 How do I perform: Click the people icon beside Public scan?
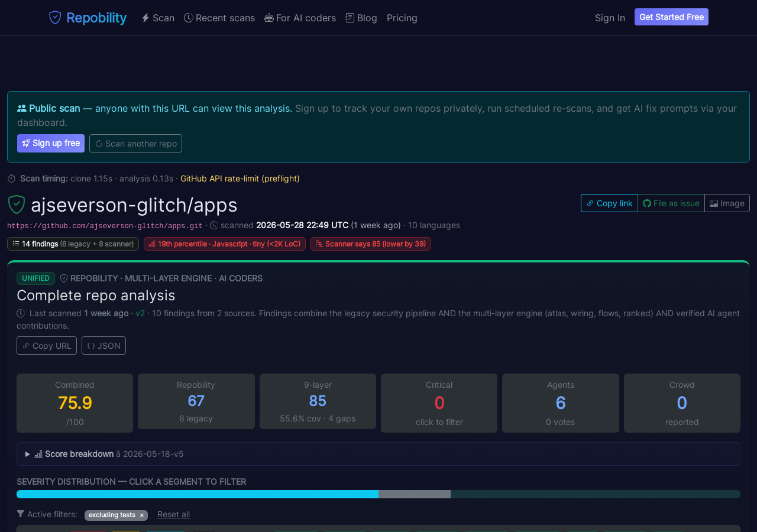(22, 108)
